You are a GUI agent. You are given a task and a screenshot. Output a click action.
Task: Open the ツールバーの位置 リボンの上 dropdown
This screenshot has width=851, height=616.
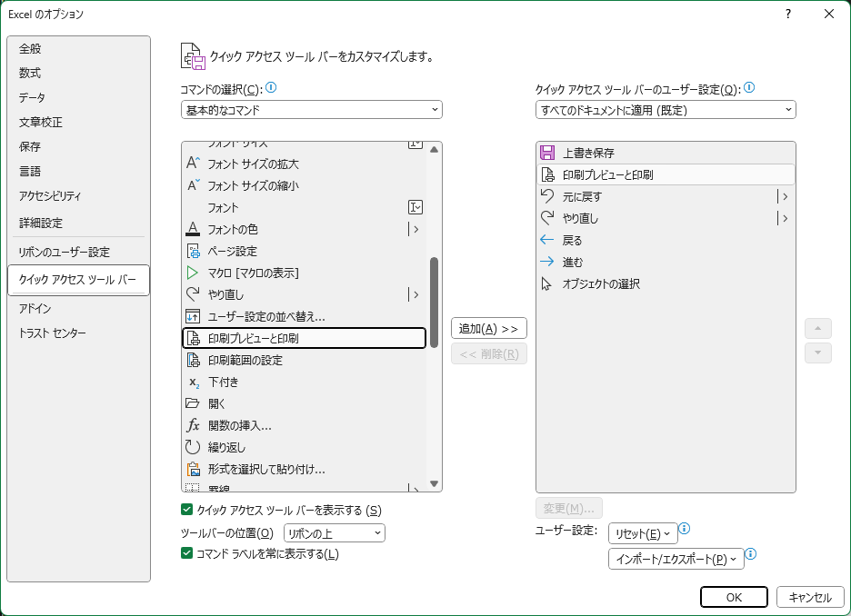[x=335, y=533]
